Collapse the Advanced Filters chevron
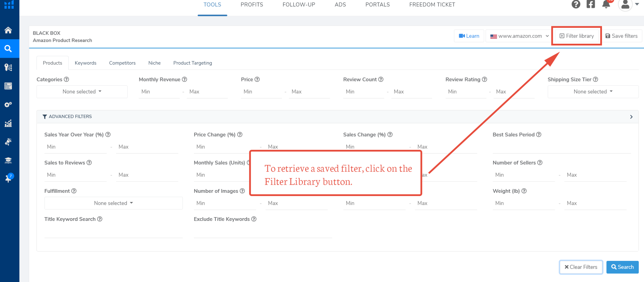 point(631,117)
